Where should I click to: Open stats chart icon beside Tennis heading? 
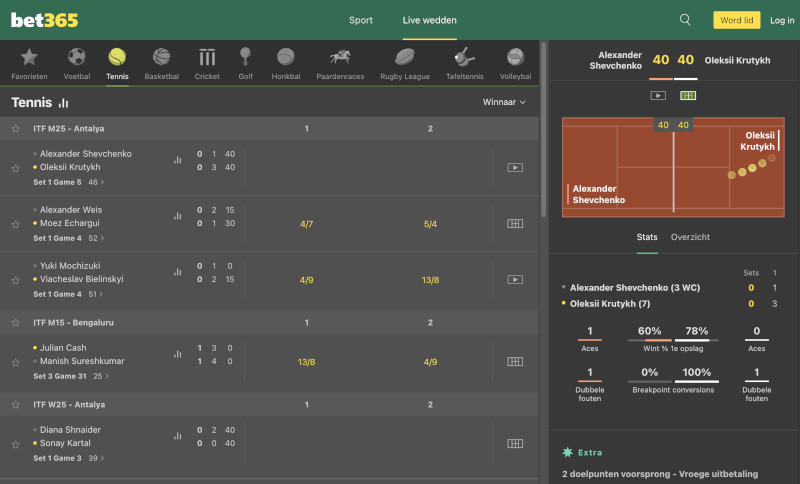click(63, 103)
